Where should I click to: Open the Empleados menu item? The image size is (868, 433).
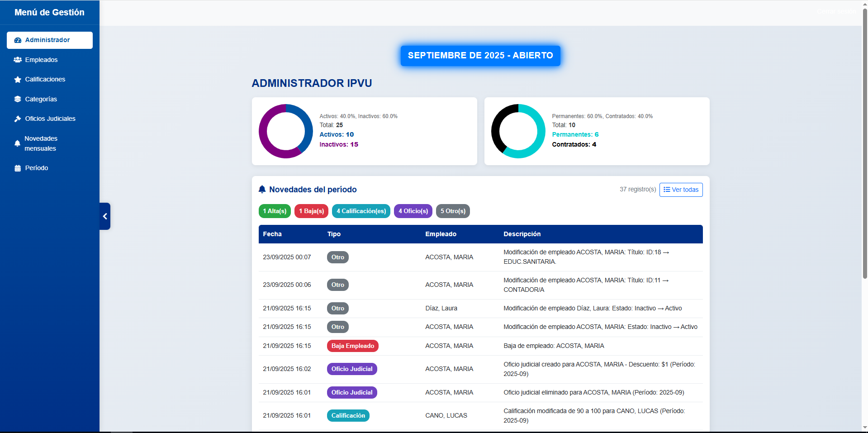41,60
